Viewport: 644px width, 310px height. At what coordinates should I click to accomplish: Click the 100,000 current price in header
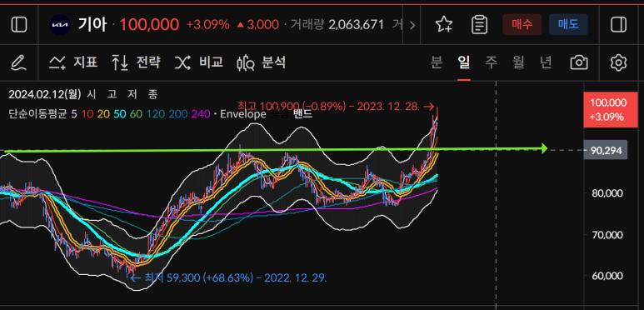click(x=149, y=25)
